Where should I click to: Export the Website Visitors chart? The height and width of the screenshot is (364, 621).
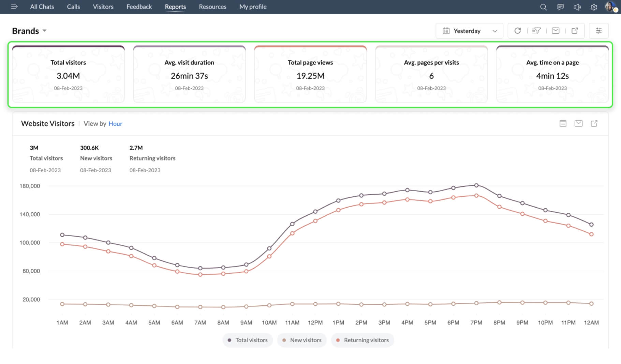594,123
